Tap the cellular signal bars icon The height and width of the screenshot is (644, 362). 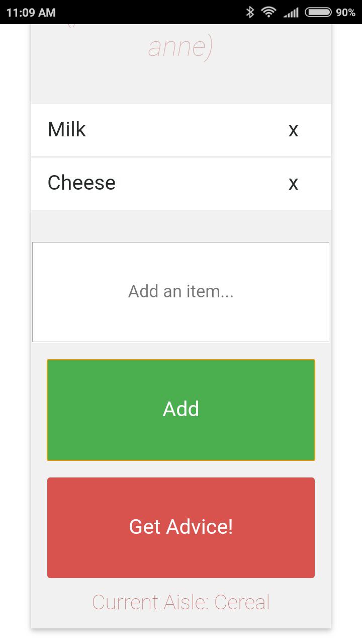(x=291, y=12)
